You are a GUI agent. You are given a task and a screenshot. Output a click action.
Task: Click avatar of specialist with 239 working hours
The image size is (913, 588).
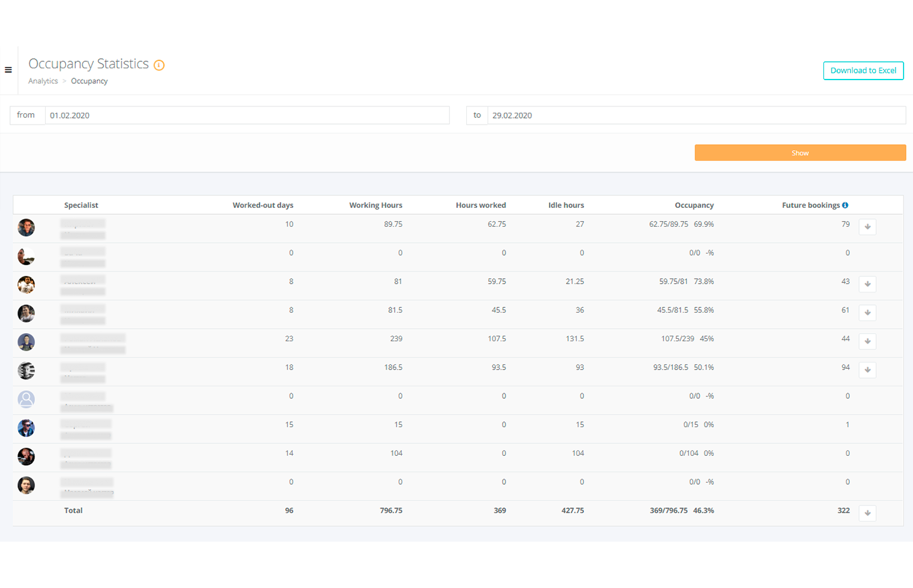(x=26, y=342)
